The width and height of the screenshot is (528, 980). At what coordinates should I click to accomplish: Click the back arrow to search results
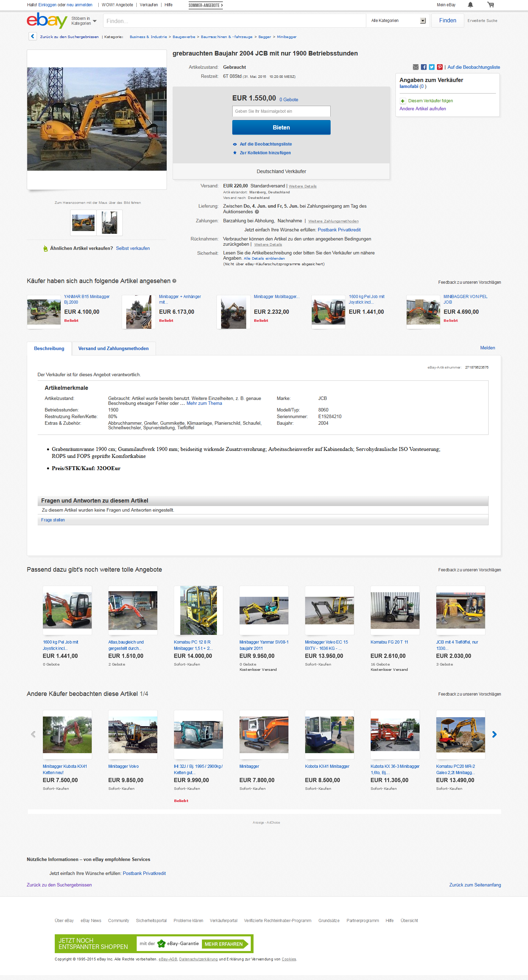pos(33,37)
